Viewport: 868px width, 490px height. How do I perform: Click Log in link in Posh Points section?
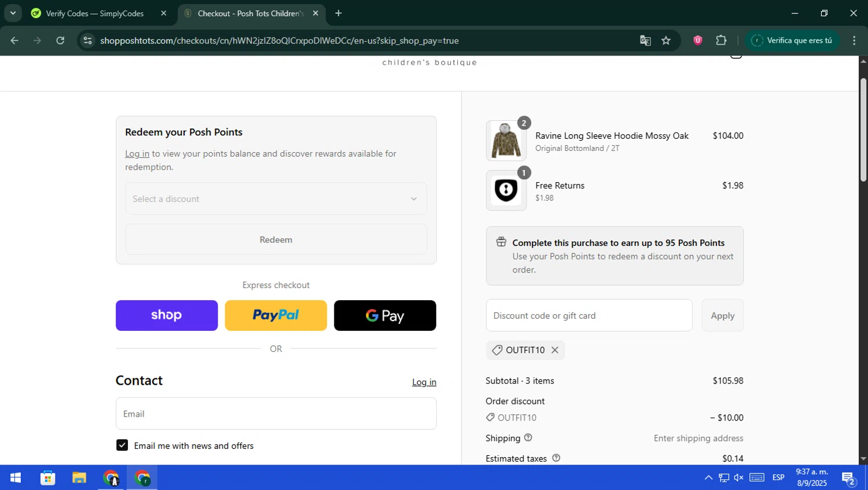[x=137, y=154]
